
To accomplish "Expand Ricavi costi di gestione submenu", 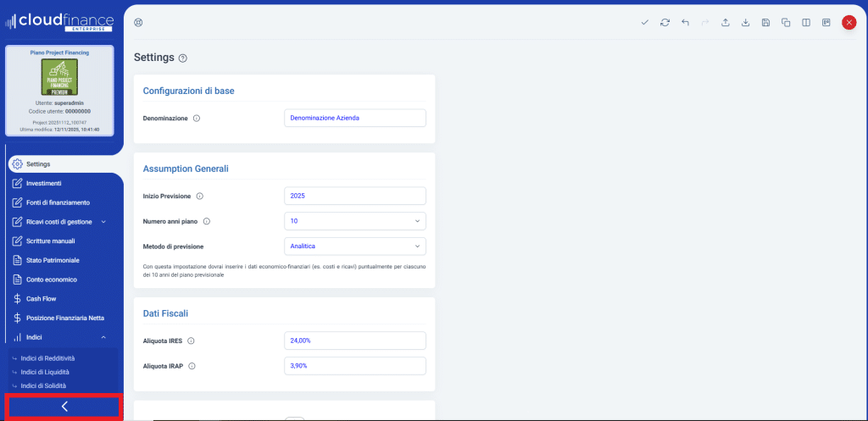I will tap(103, 222).
